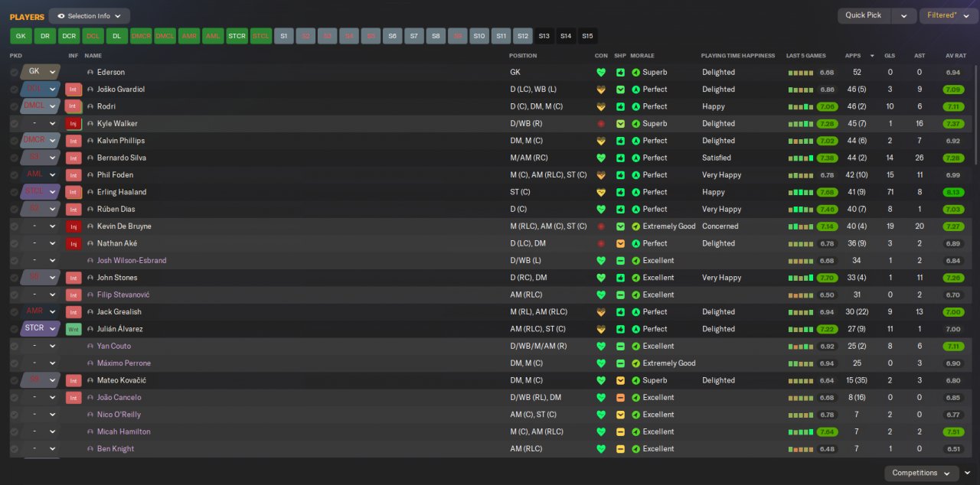Click Nathan Aké's yellow sharpness icon
This screenshot has height=485, width=980.
coord(620,243)
